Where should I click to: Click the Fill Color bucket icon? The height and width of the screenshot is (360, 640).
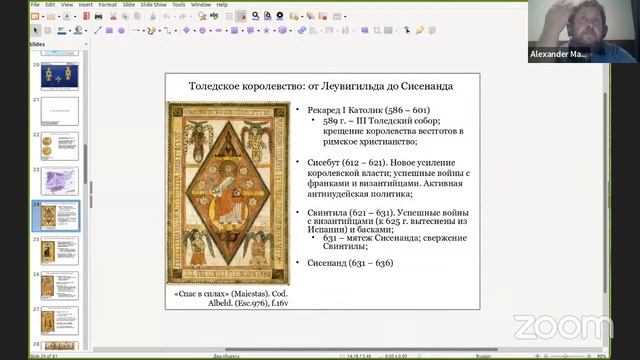click(78, 30)
